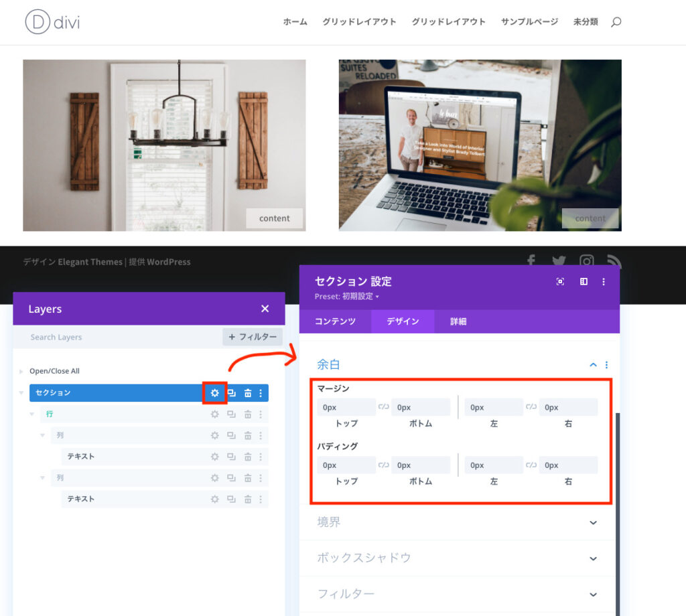The image size is (686, 616).
Task: Switch to the コンテンツ tab
Action: [335, 321]
